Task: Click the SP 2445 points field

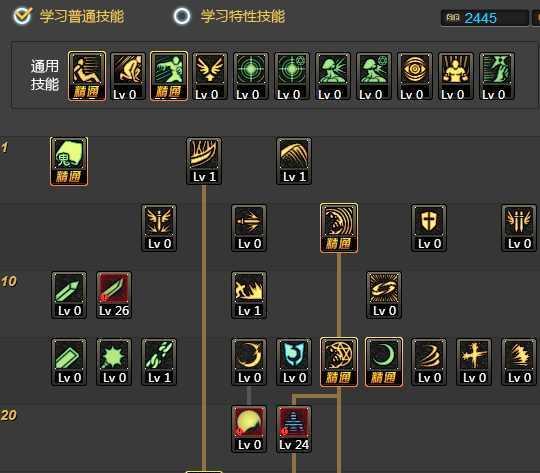Action: click(485, 18)
